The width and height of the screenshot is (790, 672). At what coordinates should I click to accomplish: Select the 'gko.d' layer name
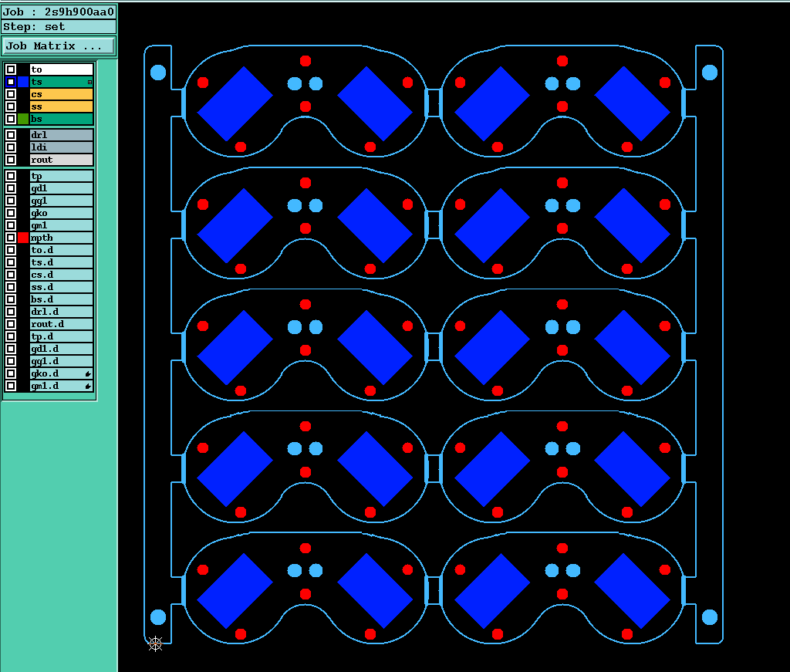click(62, 373)
